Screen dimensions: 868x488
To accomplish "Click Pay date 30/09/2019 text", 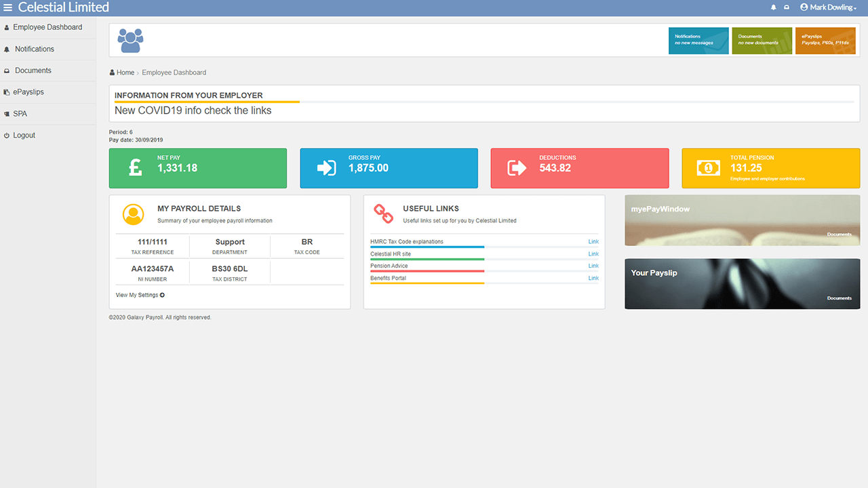I will click(x=136, y=140).
